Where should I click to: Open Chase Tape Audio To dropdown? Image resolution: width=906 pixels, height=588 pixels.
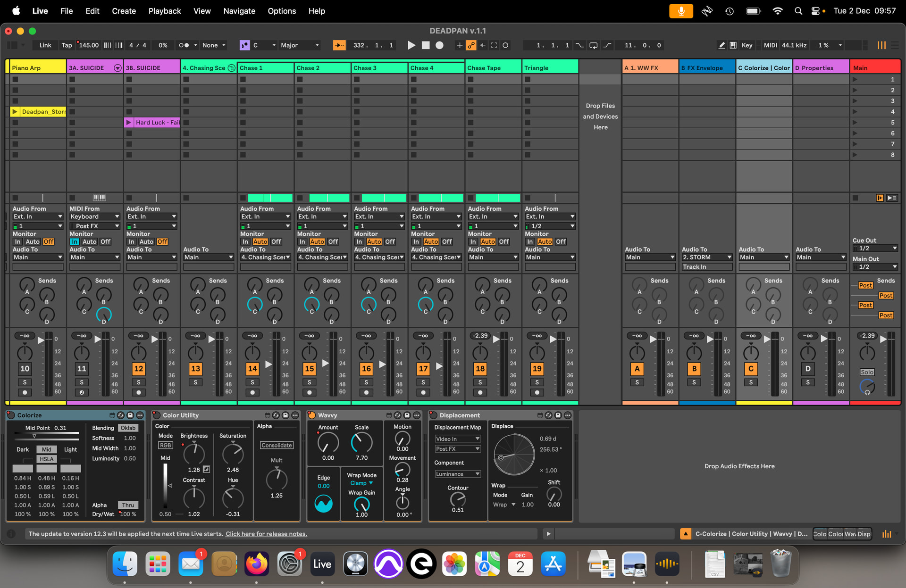493,257
